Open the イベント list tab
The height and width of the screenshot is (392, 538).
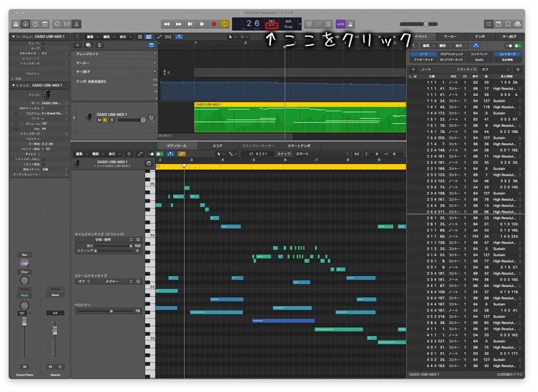[421, 36]
